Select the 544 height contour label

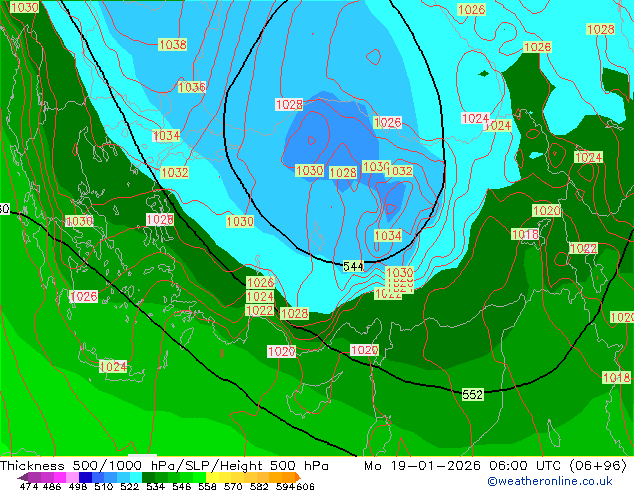353,266
